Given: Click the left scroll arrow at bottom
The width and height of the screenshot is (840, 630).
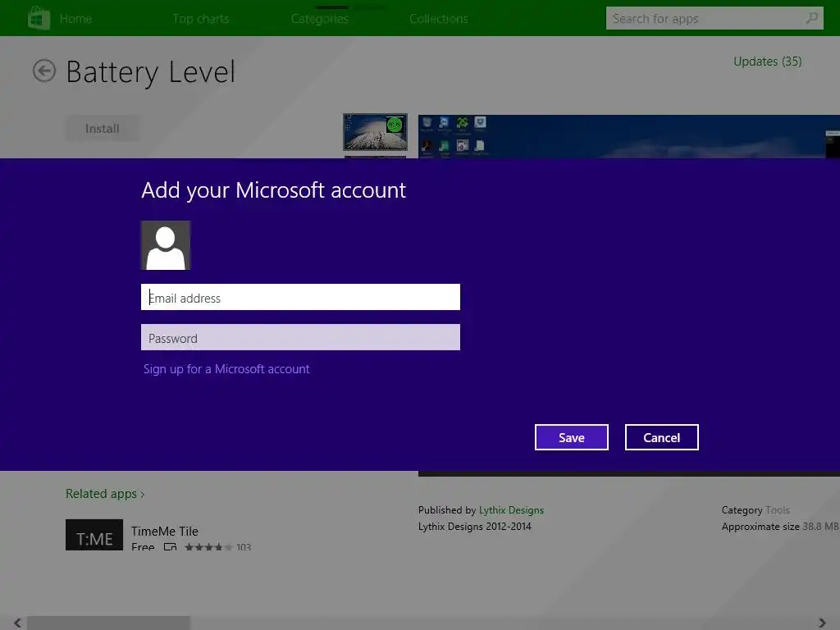Looking at the screenshot, I should [18, 623].
